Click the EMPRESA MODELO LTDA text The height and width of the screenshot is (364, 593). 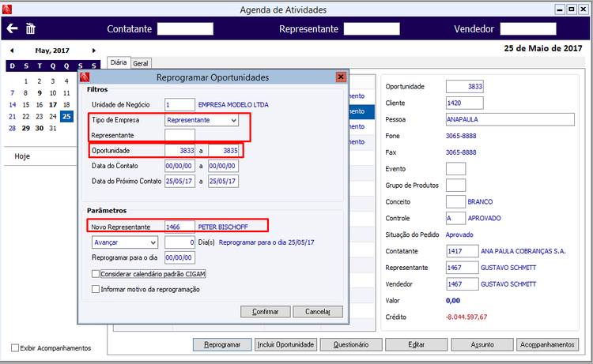point(233,104)
